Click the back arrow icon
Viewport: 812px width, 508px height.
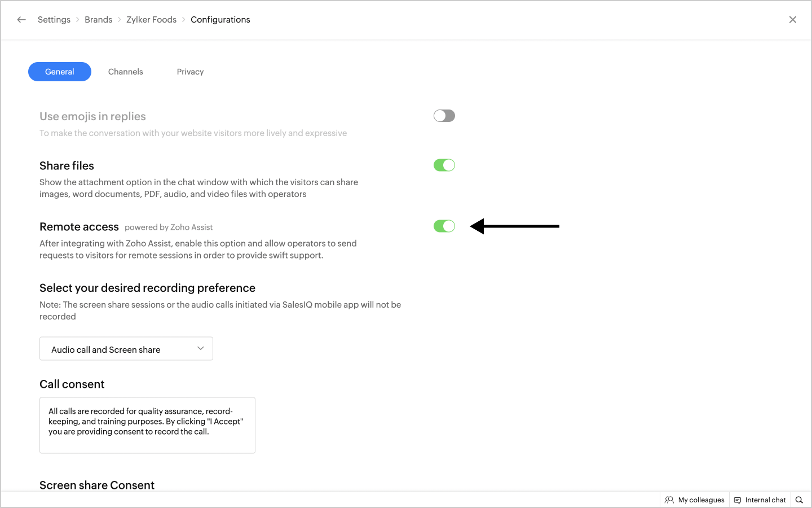(21, 20)
